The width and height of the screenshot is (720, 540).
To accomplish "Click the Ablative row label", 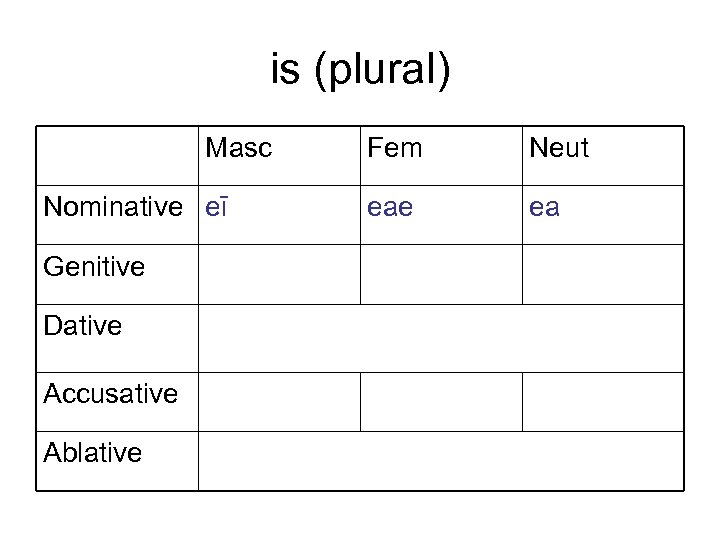I will coord(93,453).
